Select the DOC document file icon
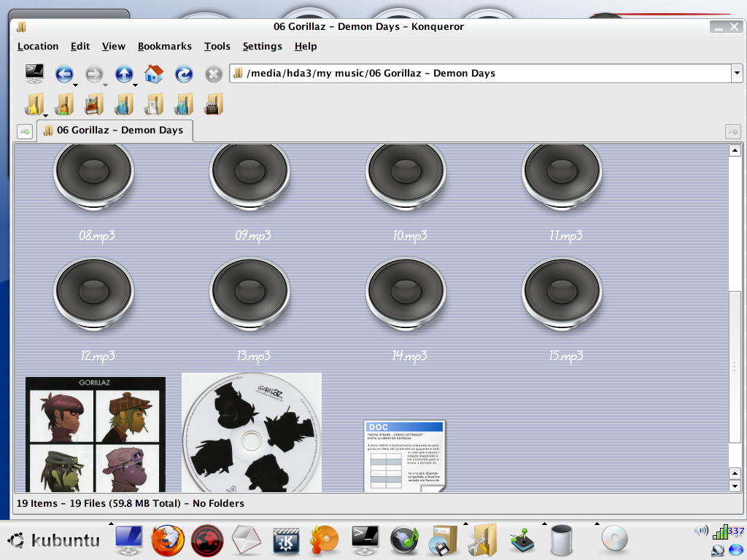This screenshot has height=560, width=747. click(x=405, y=456)
